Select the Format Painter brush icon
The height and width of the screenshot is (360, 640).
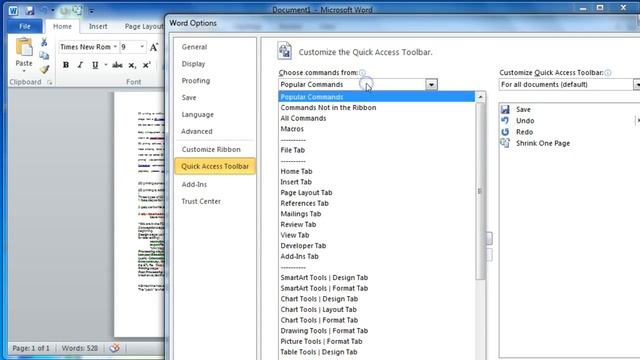click(x=44, y=69)
